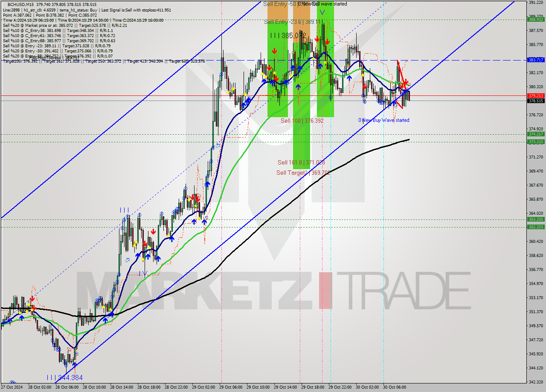The image size is (546, 392).
Task: Click the '27 Oct 2024' time axis label
Action: pyautogui.click(x=12, y=387)
